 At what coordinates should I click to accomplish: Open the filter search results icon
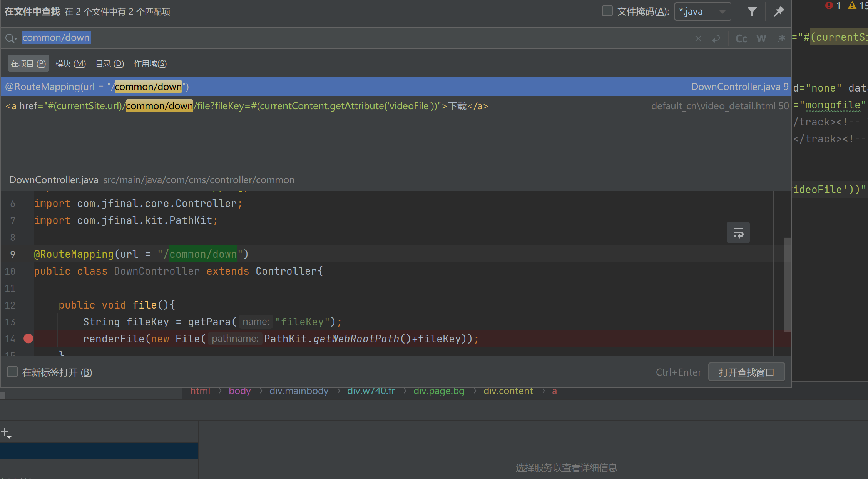pos(752,12)
